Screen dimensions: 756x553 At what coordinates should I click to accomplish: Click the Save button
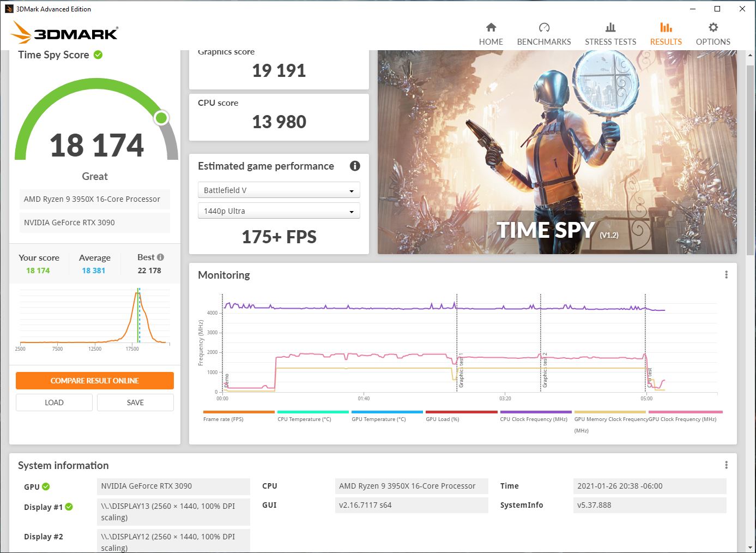pos(135,402)
